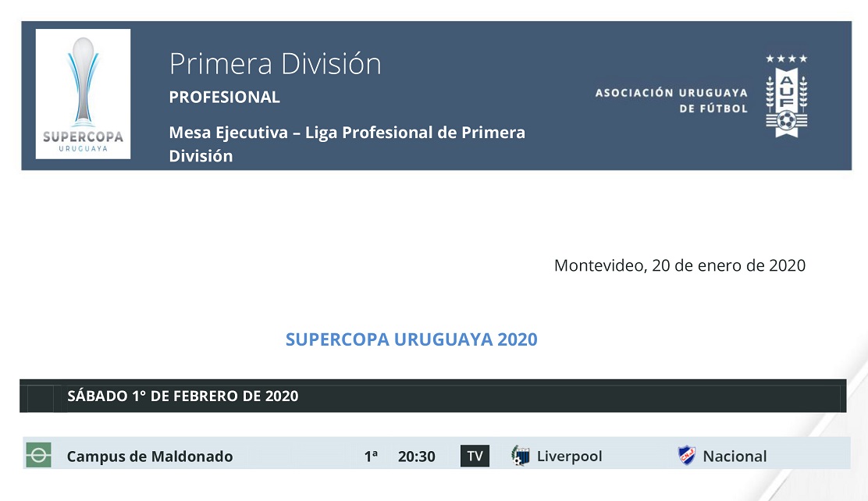Click the TV broadcast badge

(475, 457)
